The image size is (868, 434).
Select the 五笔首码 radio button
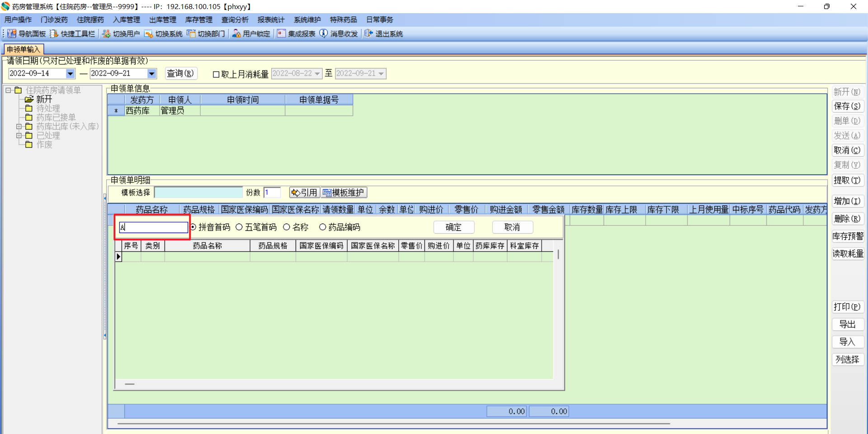point(239,227)
